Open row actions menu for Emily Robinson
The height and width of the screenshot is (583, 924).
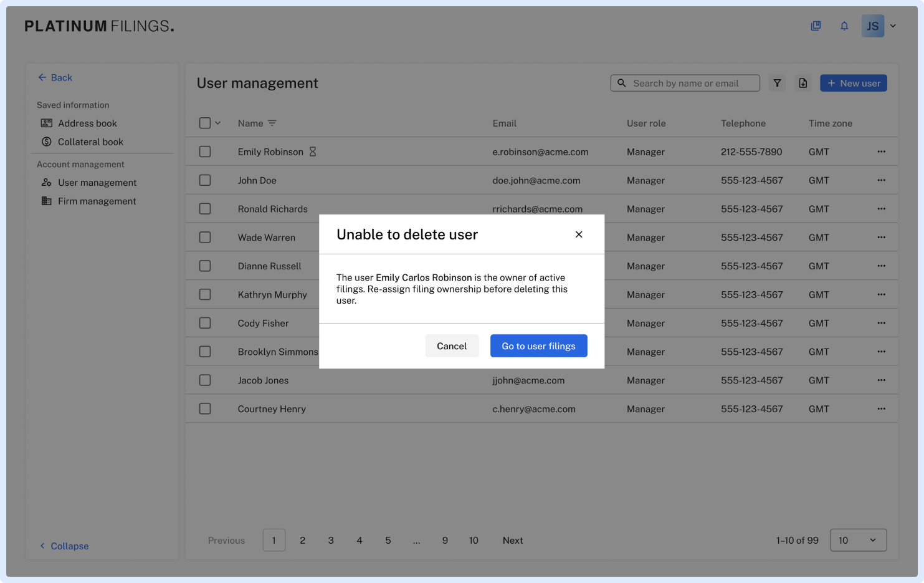click(881, 152)
